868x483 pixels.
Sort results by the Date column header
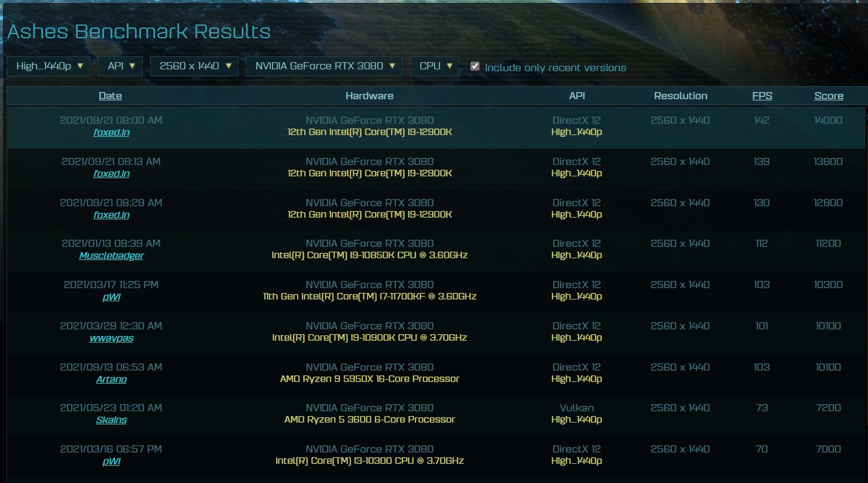[x=111, y=96]
